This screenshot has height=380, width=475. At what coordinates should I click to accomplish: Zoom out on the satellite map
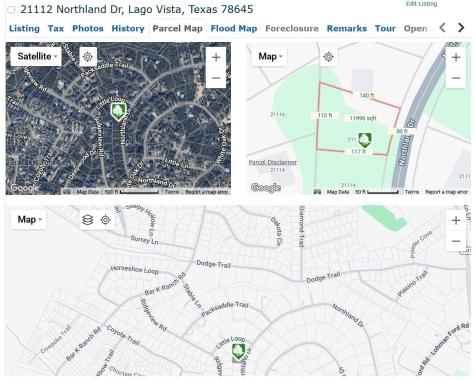[x=216, y=78]
